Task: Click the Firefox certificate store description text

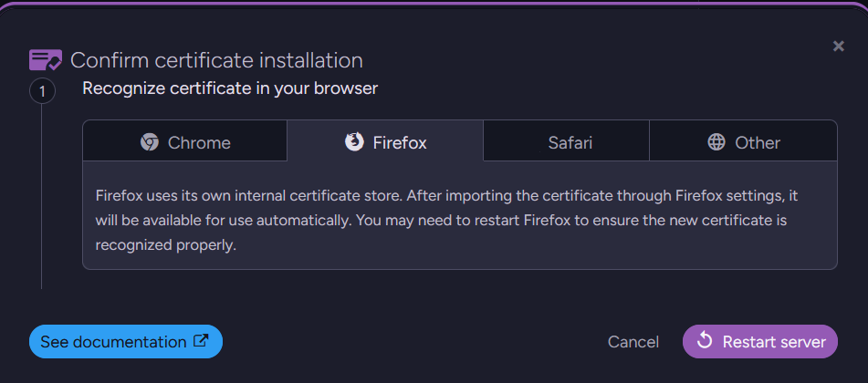Action: [447, 221]
